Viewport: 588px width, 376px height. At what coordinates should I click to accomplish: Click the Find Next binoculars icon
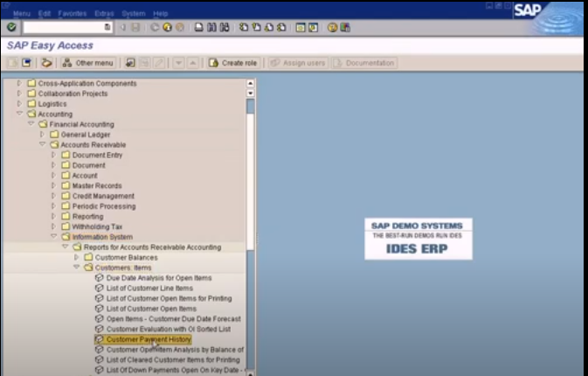(x=225, y=27)
